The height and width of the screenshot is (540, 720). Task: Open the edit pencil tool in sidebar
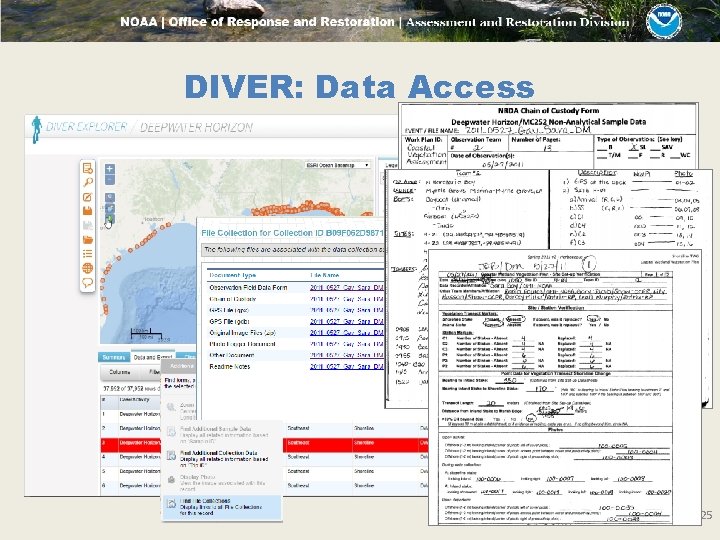pyautogui.click(x=87, y=197)
